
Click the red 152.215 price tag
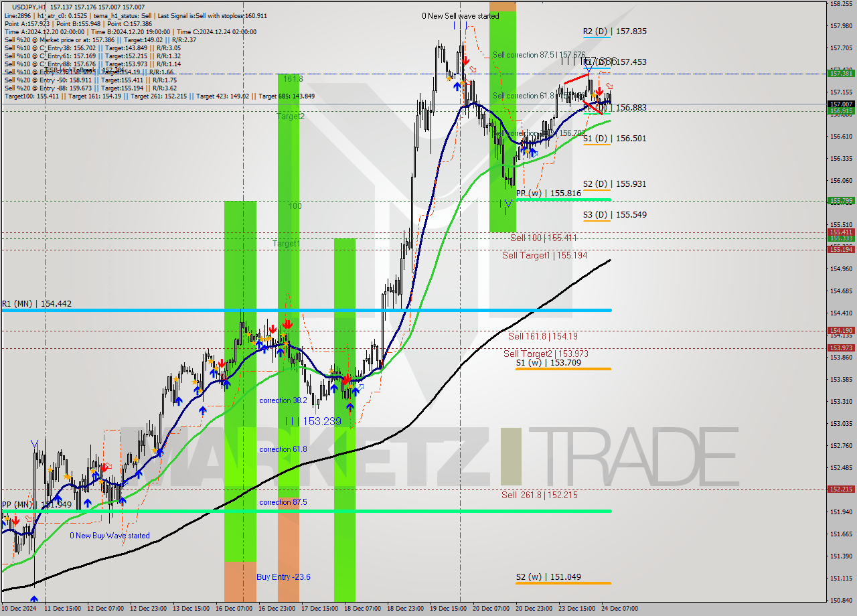[841, 489]
